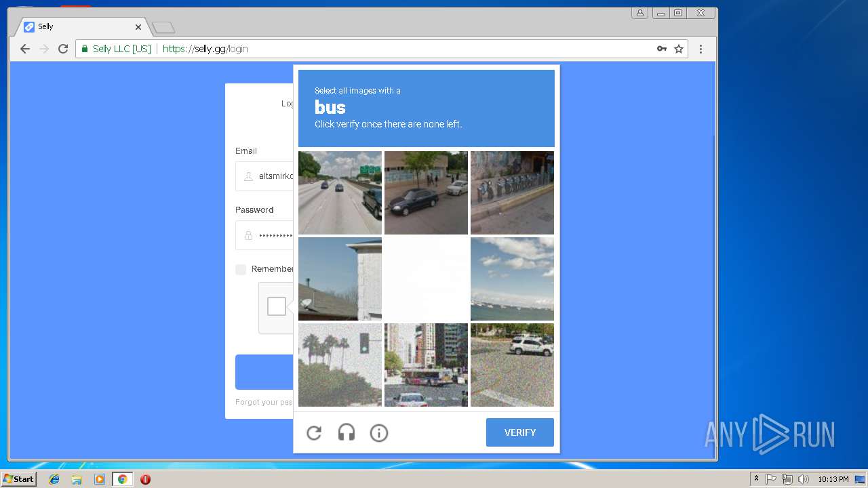Screen dimensions: 868x488
Task: Select the white SUV parking lot tile
Action: click(x=512, y=365)
